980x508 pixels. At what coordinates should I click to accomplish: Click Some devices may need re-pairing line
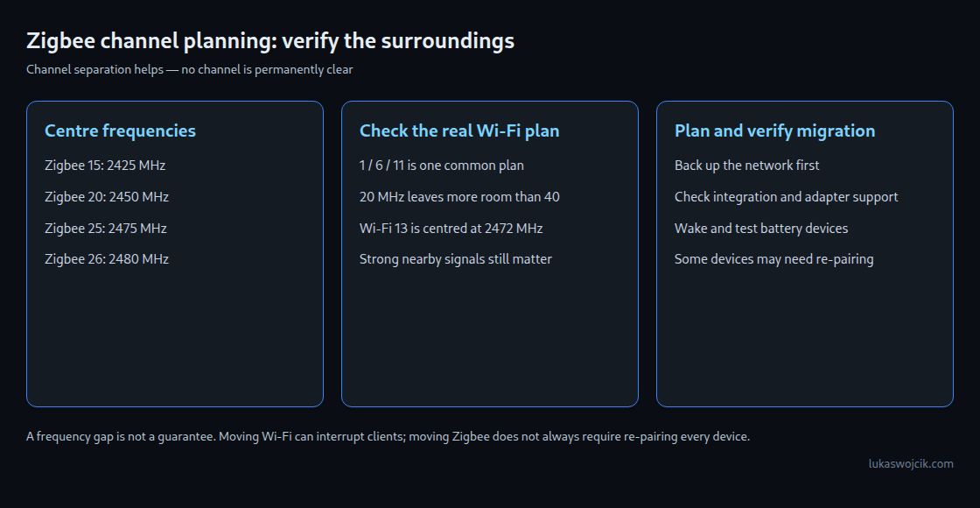[774, 259]
